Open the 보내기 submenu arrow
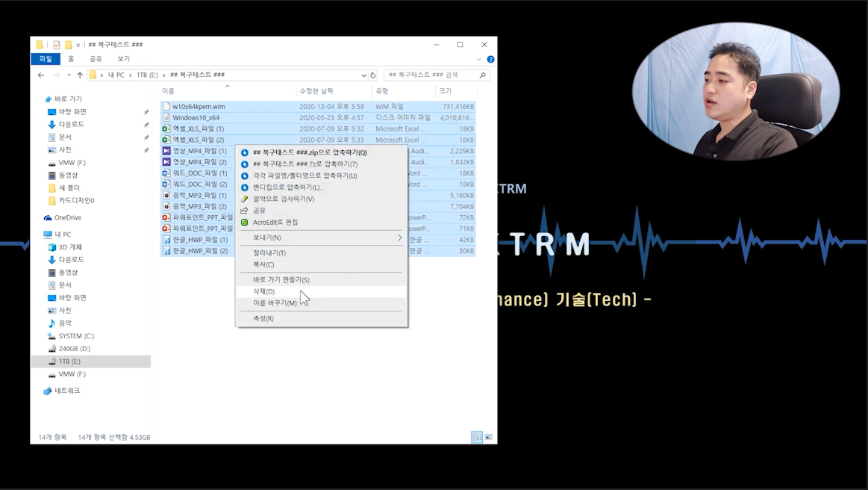The image size is (868, 490). 400,238
